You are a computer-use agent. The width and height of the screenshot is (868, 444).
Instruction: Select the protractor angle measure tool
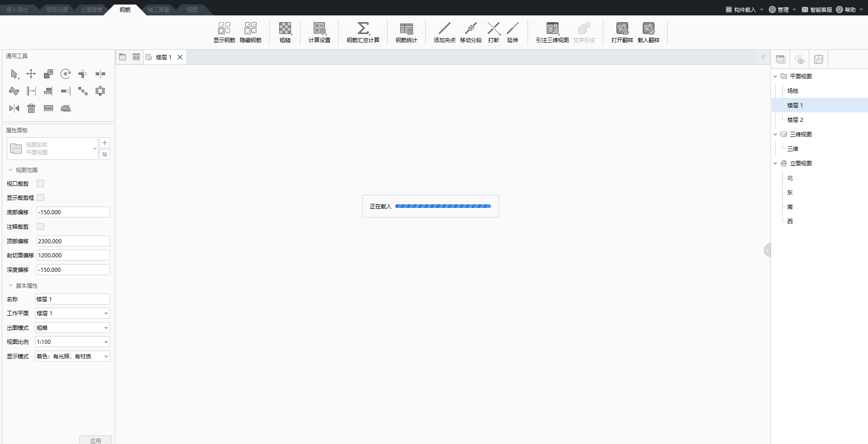(x=66, y=108)
